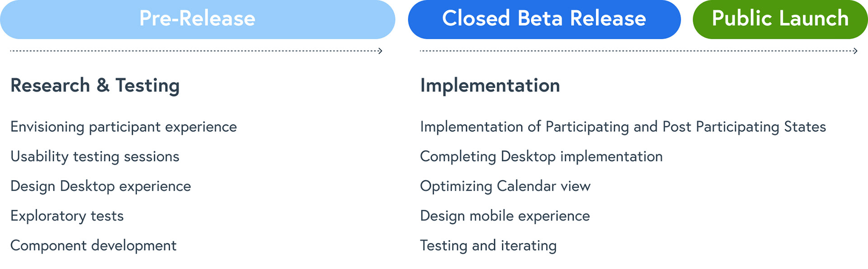This screenshot has height=269, width=868.
Task: Click the green Public Launch pill
Action: point(780,19)
